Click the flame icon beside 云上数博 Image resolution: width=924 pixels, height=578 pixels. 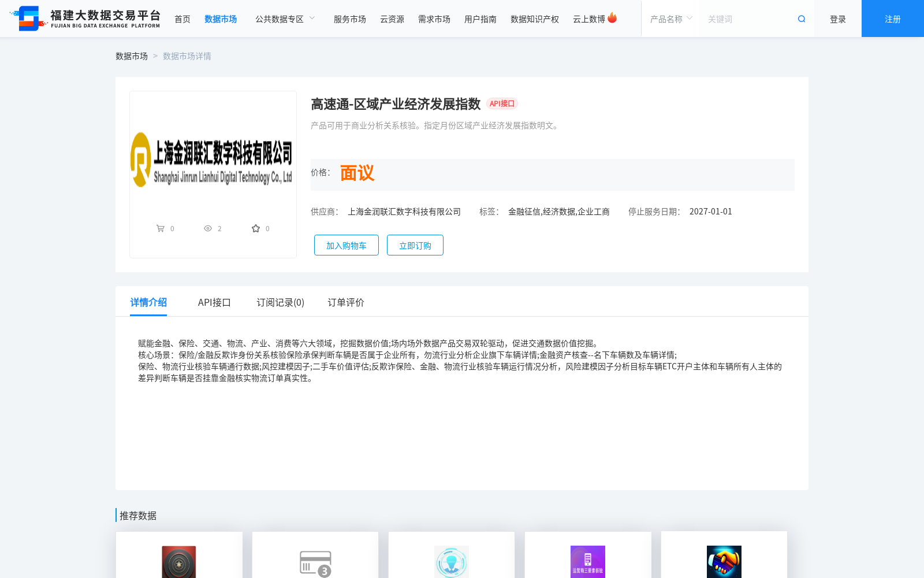pos(612,18)
